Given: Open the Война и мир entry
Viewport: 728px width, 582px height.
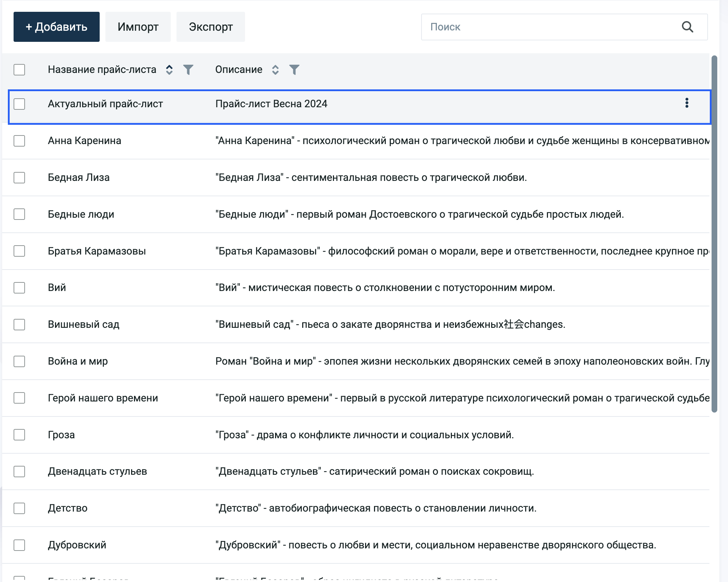Looking at the screenshot, I should (78, 361).
